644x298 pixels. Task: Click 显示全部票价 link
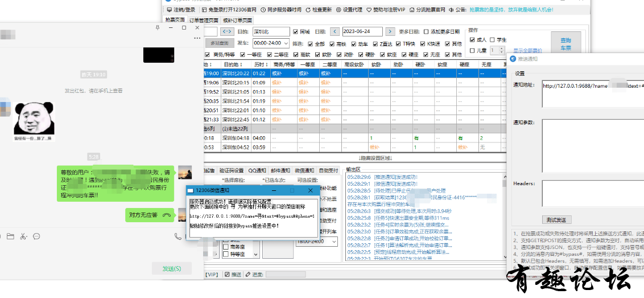point(527,51)
